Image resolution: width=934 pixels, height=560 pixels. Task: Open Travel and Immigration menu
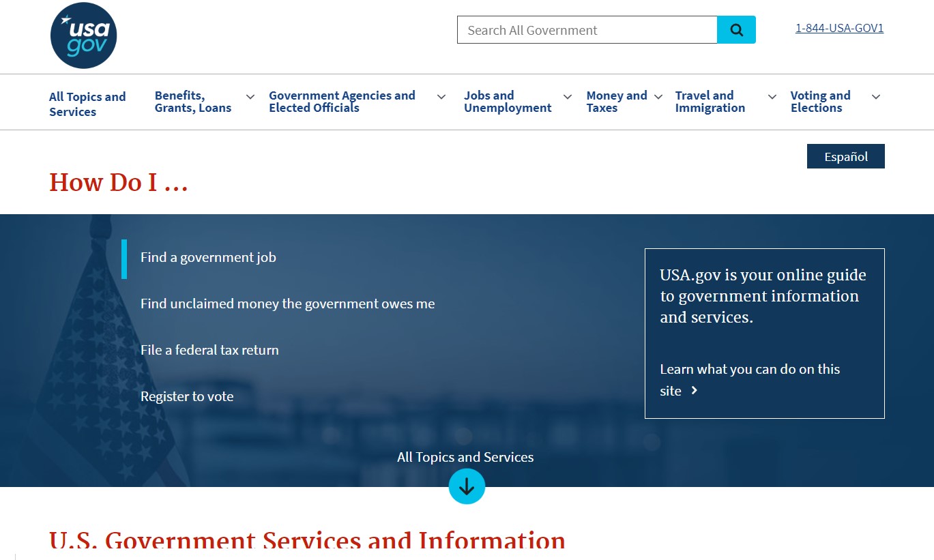(710, 102)
